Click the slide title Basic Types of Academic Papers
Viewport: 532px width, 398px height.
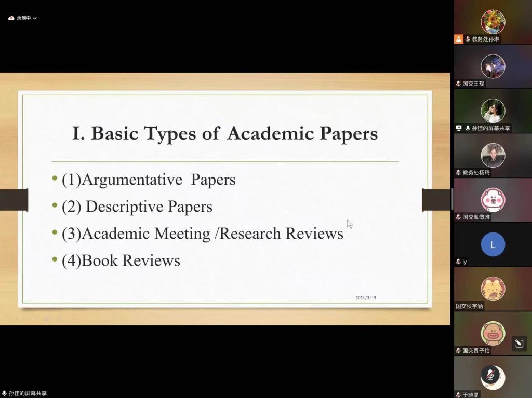click(224, 133)
